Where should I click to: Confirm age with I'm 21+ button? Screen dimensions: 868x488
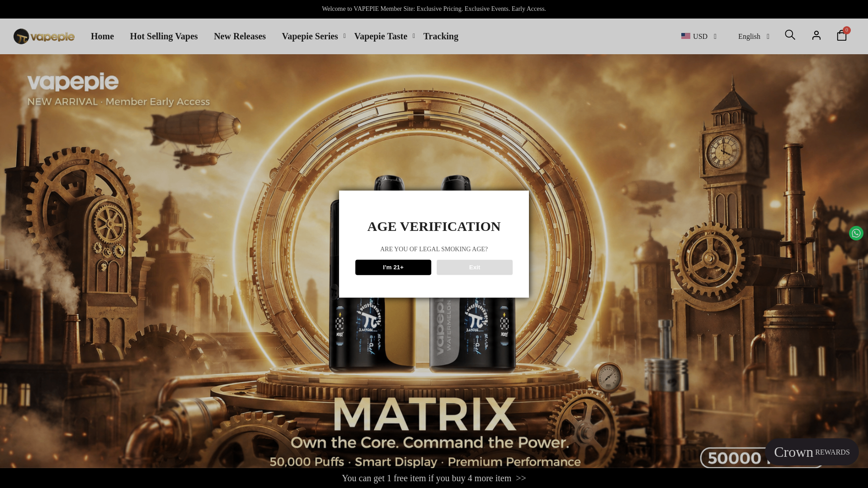(x=393, y=267)
